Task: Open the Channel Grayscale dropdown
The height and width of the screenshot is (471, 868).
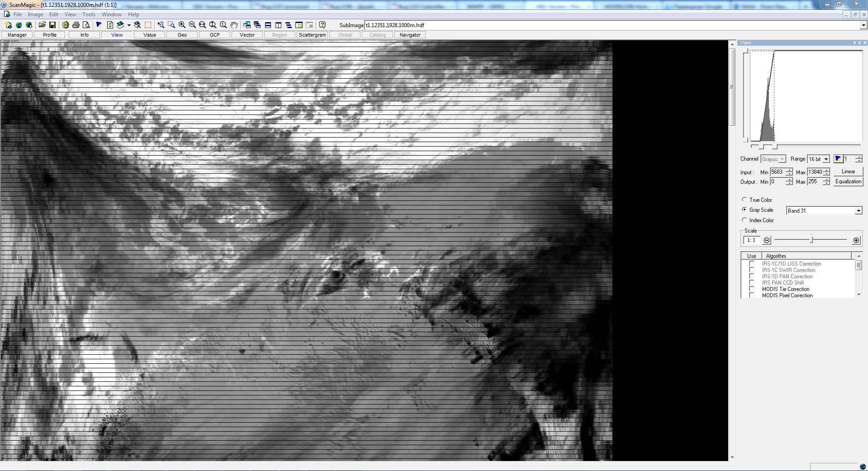Action: [782, 159]
